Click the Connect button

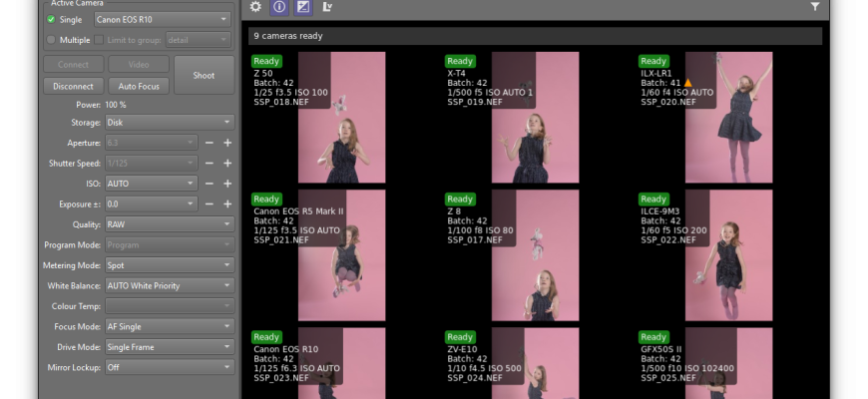click(73, 64)
